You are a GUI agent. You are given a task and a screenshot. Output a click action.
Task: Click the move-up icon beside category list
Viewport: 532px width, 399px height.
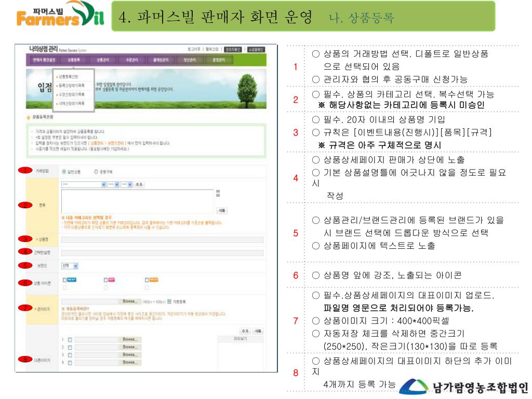click(218, 191)
